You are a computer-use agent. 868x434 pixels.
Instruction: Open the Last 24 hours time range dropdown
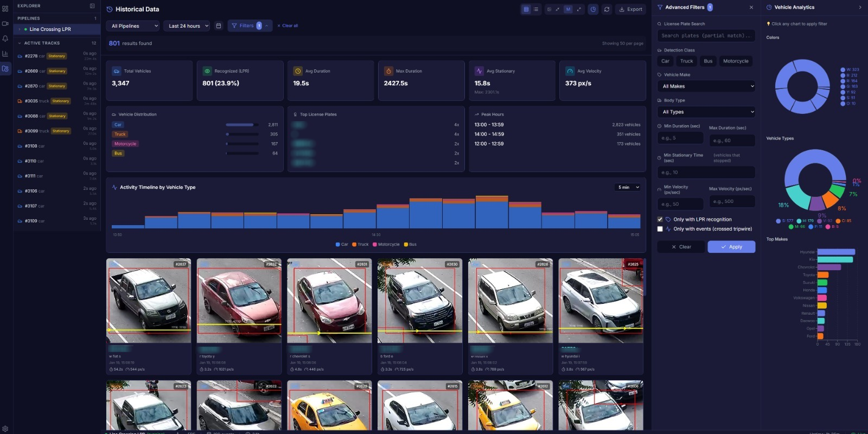pos(188,26)
